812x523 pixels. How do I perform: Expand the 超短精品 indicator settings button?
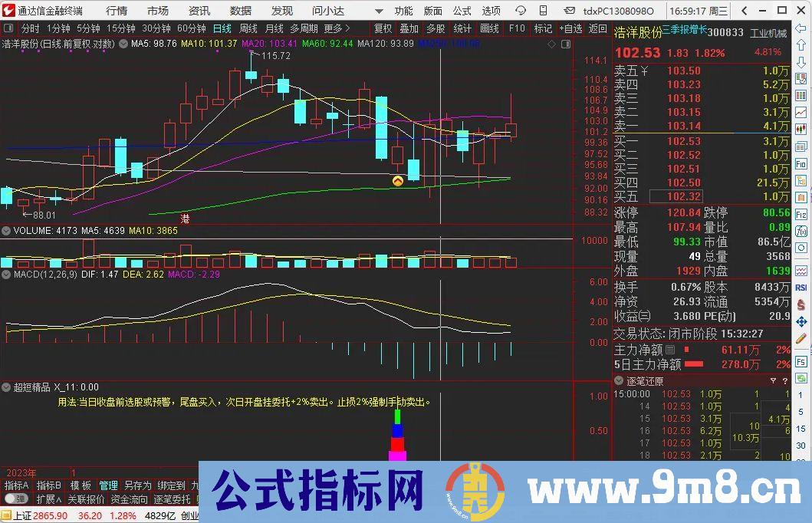coord(6,386)
